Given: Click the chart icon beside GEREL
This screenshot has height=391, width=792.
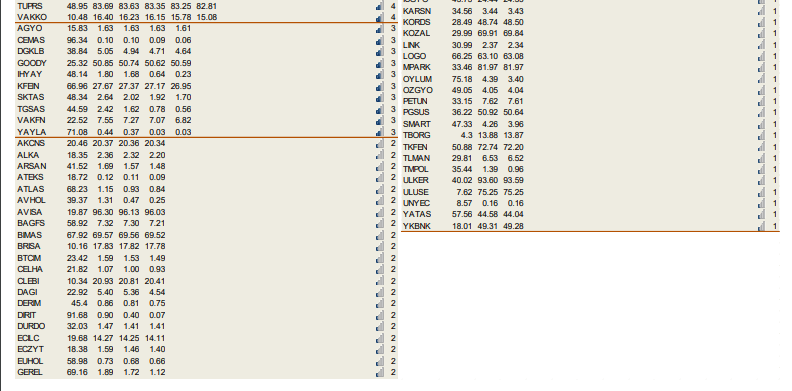Looking at the screenshot, I should click(x=380, y=372).
